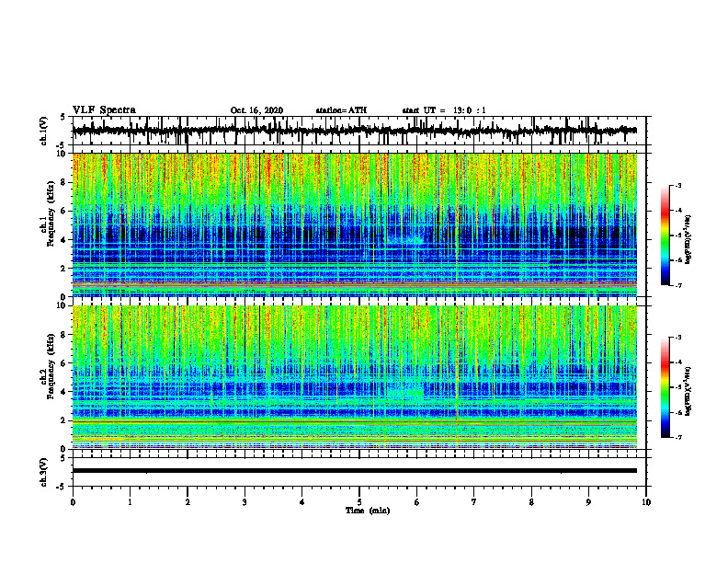Click the black ch.3 voltage bar
Image resolution: width=728 pixels, height=563 pixels.
[354, 471]
